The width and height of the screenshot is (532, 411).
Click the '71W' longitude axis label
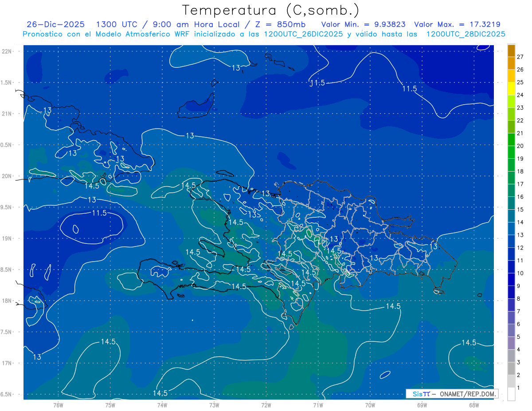(x=318, y=405)
